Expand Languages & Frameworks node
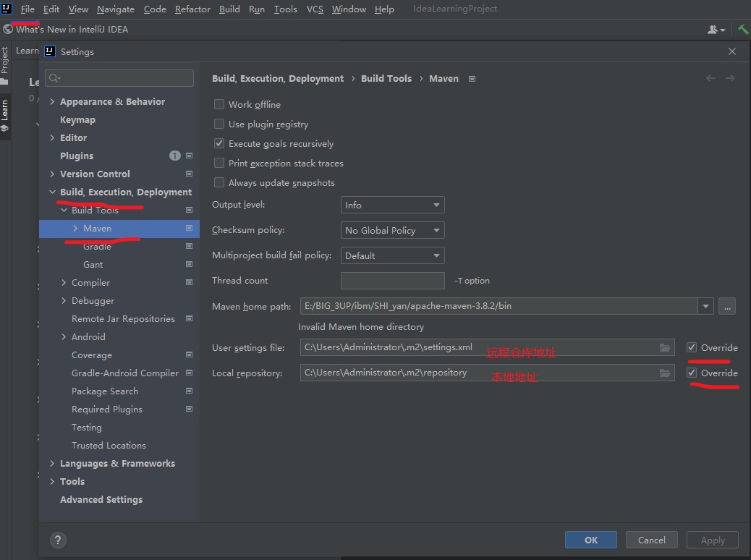 [x=52, y=463]
